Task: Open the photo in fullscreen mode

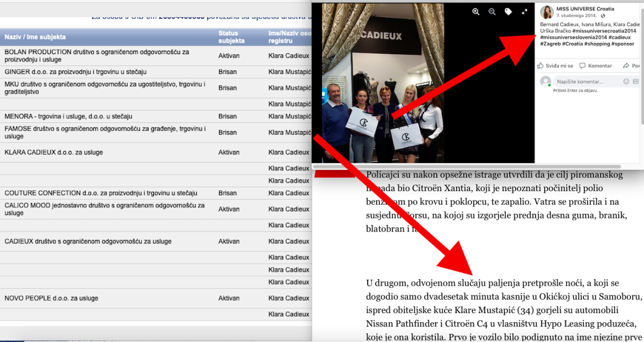Action: [524, 12]
